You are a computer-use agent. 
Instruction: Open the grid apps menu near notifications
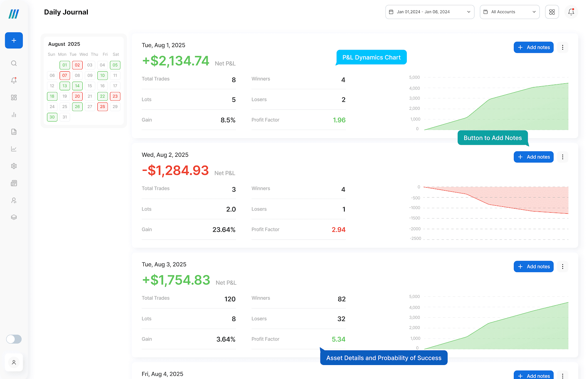(x=552, y=12)
